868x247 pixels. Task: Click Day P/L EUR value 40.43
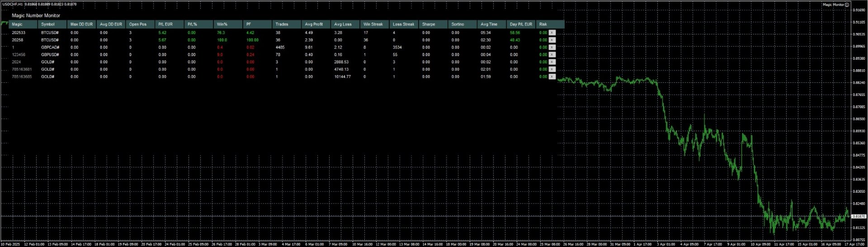point(515,40)
